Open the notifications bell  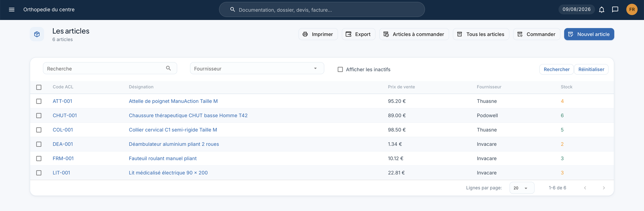pyautogui.click(x=601, y=10)
